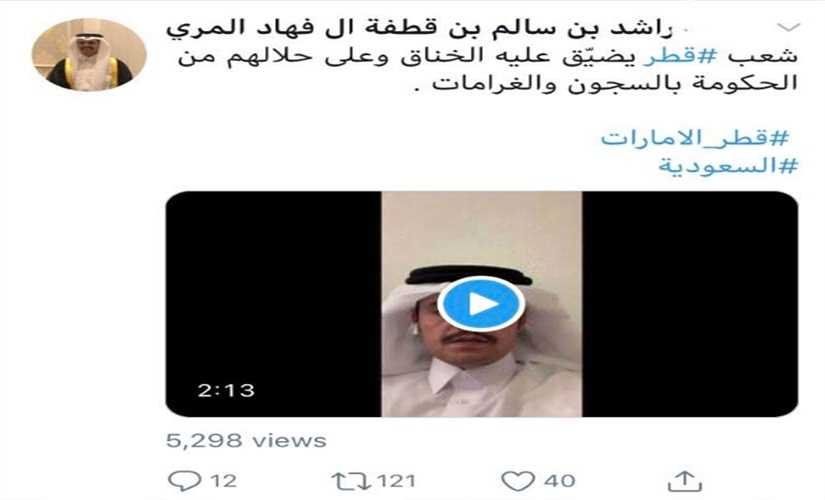825x500 pixels.
Task: Click the reply speech bubble icon
Action: [x=184, y=481]
